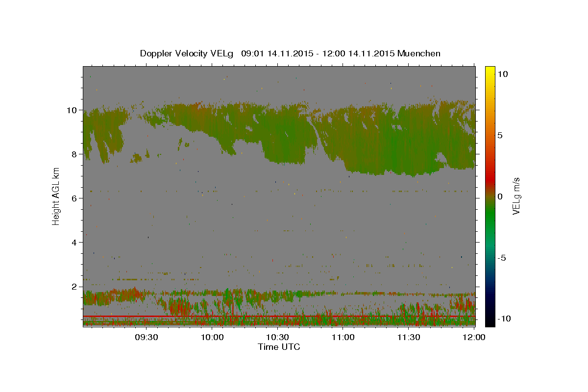Click the plot title 'Doppler Velocity VELg'
Screen dimensions: 588x392
click(187, 53)
